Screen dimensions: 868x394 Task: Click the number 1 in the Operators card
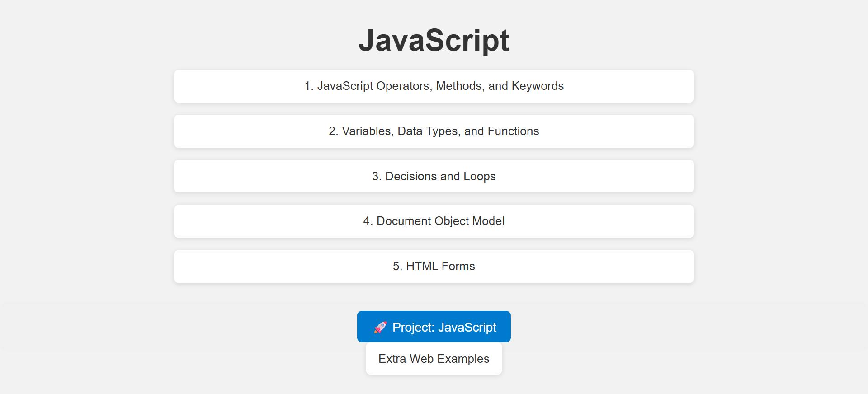[x=307, y=86]
